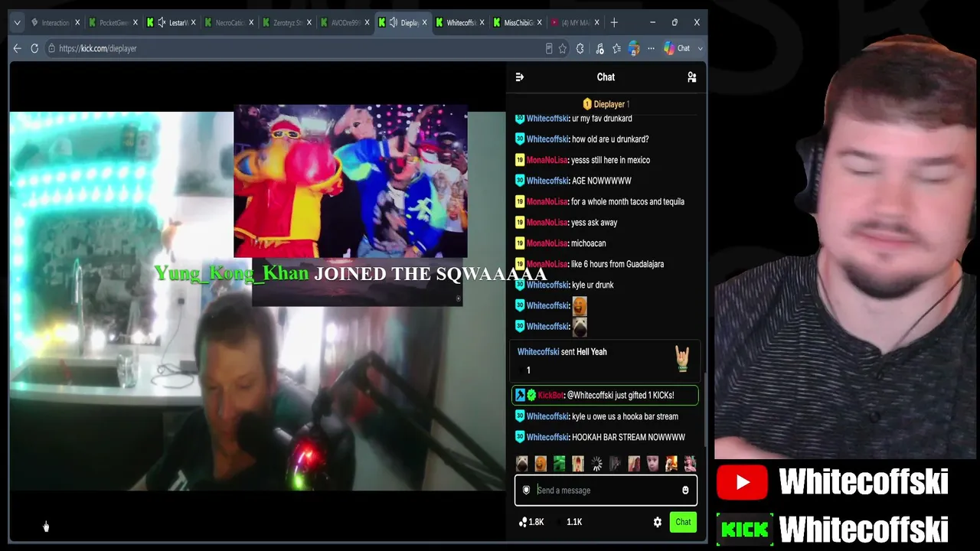Open Whitecoffski's name on 'ur my fav drunkard'

pos(547,119)
